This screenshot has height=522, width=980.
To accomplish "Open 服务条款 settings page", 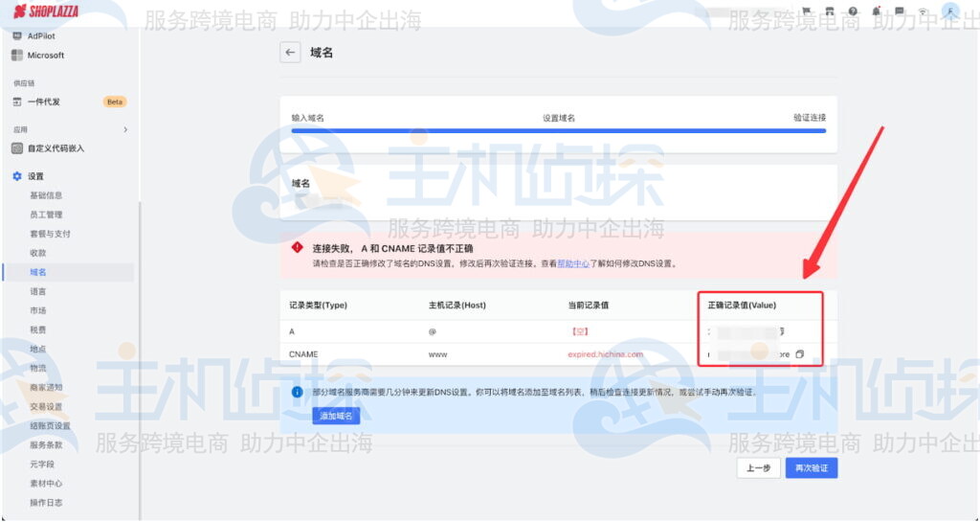I will [x=46, y=445].
